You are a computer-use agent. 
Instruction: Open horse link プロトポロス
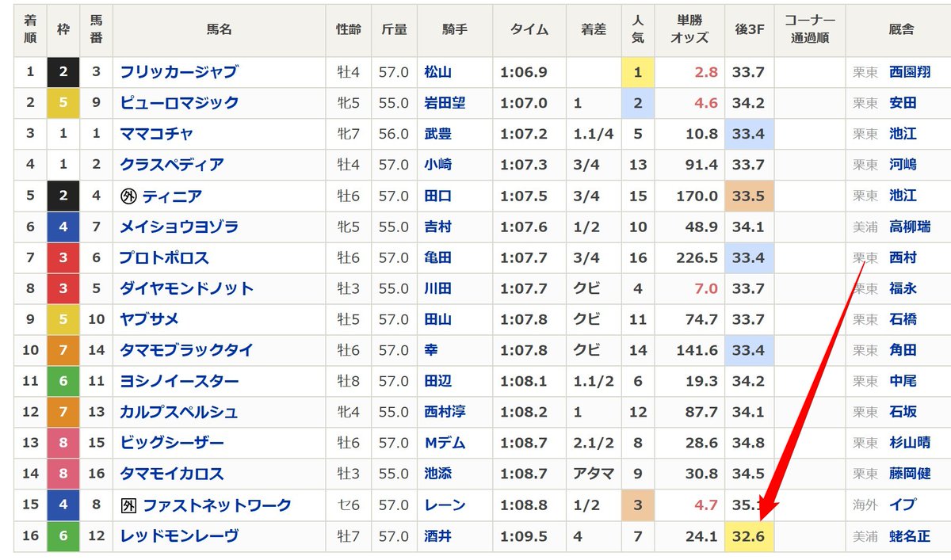pyautogui.click(x=164, y=257)
